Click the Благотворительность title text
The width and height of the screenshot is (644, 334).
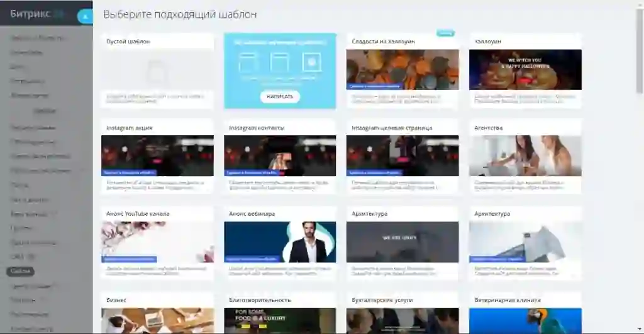coord(260,300)
